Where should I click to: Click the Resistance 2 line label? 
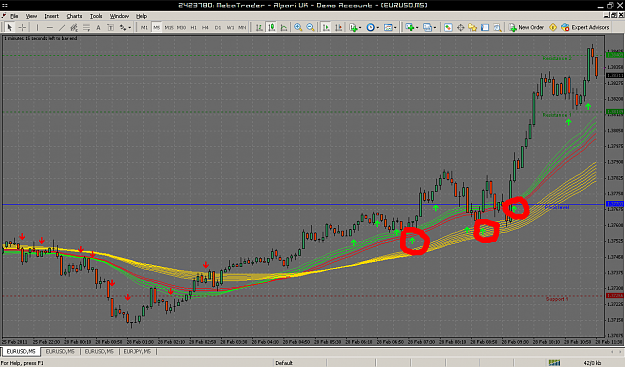tap(557, 58)
